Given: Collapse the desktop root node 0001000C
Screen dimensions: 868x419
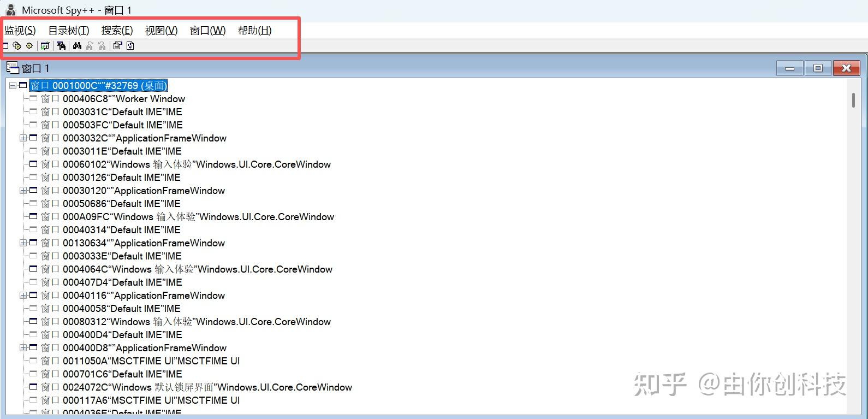Looking at the screenshot, I should 13,85.
